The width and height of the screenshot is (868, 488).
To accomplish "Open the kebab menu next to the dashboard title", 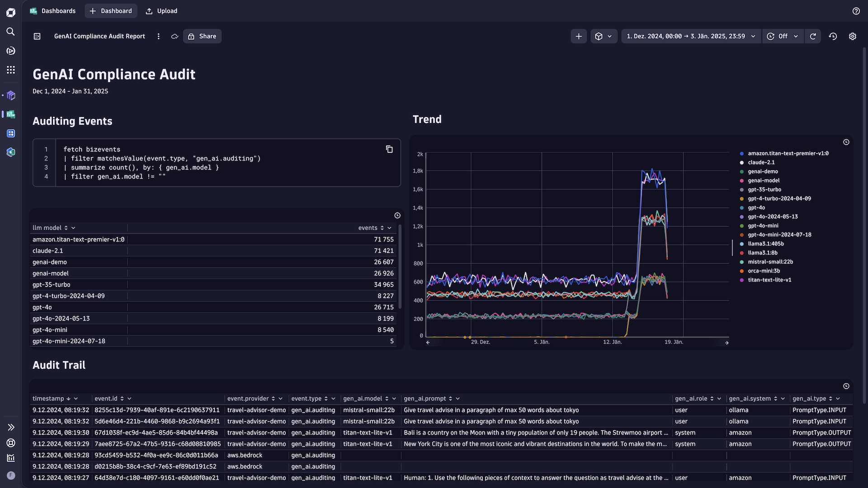I will [158, 36].
